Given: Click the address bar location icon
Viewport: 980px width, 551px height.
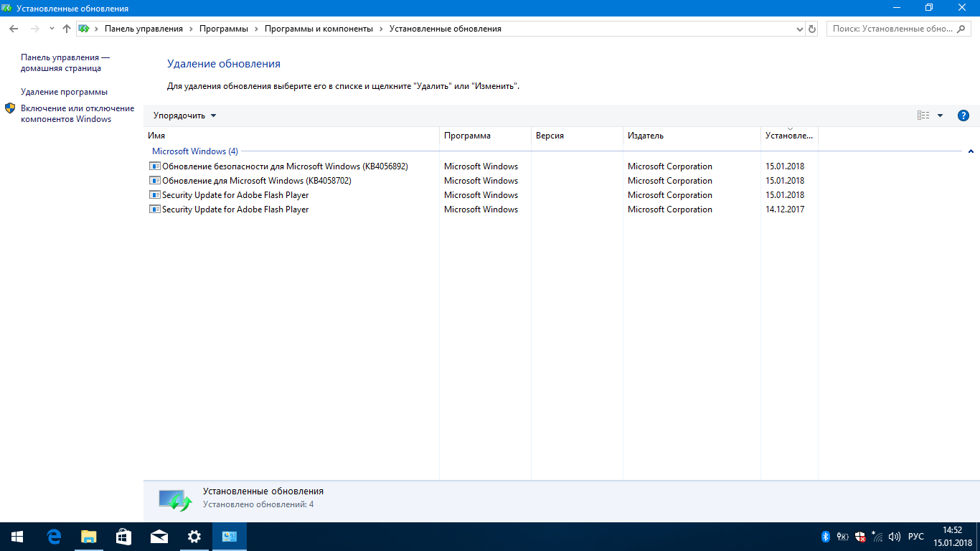Looking at the screenshot, I should [x=84, y=29].
